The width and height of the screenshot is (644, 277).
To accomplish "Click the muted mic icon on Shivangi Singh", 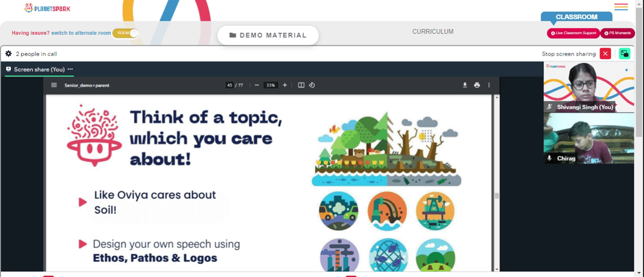I will (x=549, y=107).
